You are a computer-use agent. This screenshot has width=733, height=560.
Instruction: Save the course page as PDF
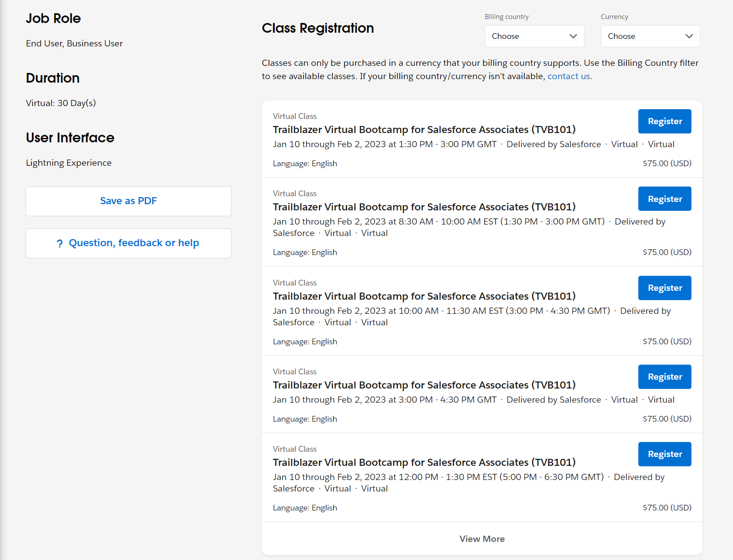point(128,201)
